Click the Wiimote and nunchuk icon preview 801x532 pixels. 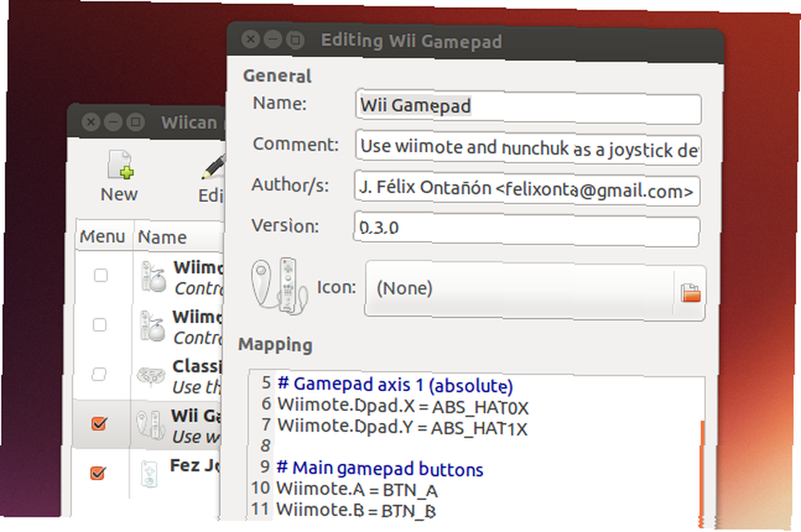pos(279,285)
